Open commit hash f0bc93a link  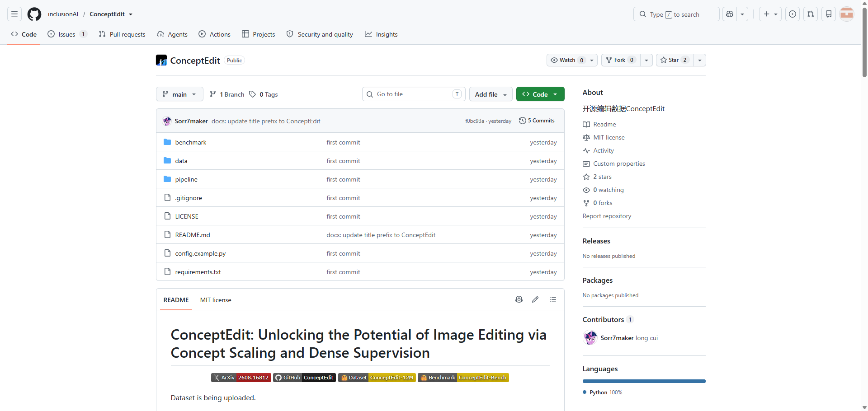point(475,121)
